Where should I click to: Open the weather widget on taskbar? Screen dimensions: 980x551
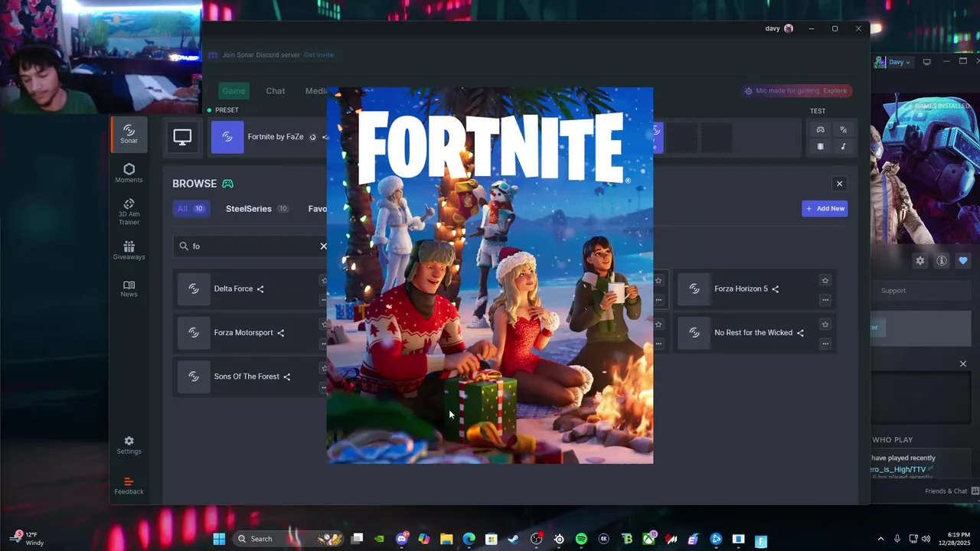[28, 538]
